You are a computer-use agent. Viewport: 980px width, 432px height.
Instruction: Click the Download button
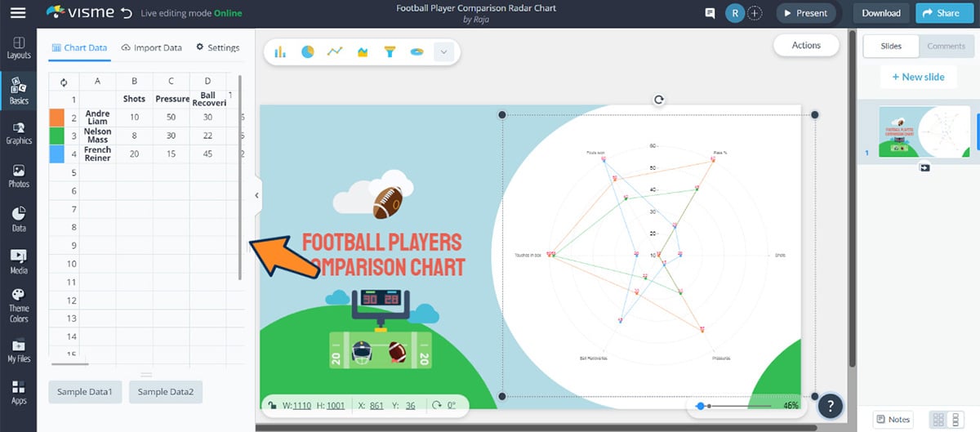pyautogui.click(x=881, y=13)
